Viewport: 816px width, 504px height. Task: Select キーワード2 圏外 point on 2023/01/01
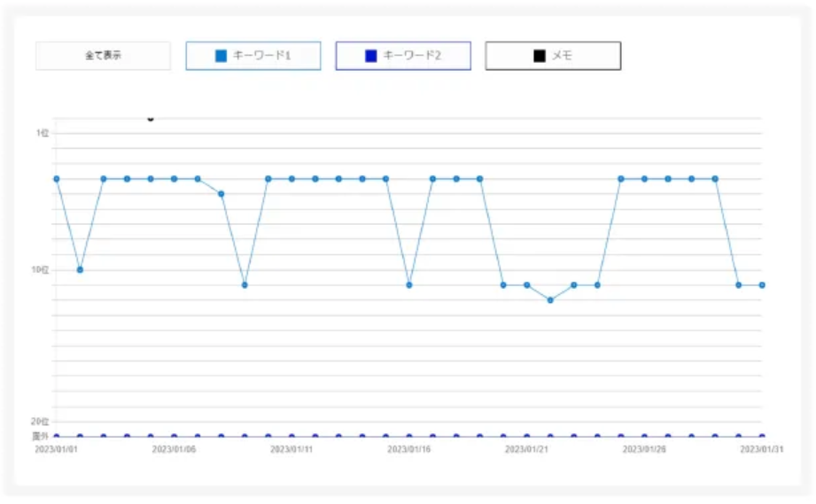[56, 437]
